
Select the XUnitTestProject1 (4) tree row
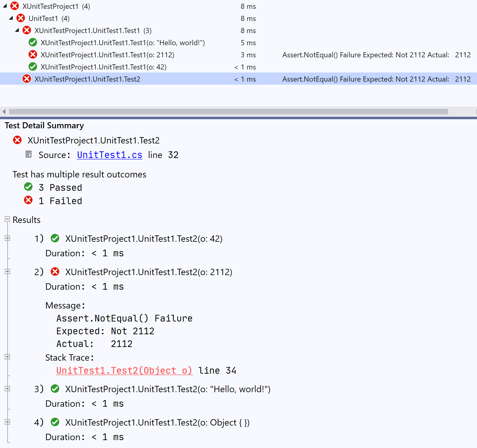[238, 6]
